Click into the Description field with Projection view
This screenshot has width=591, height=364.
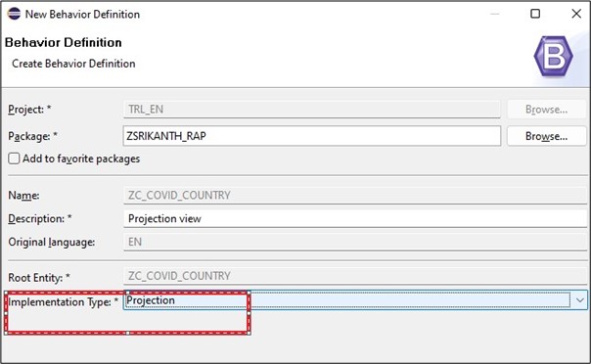click(x=355, y=218)
